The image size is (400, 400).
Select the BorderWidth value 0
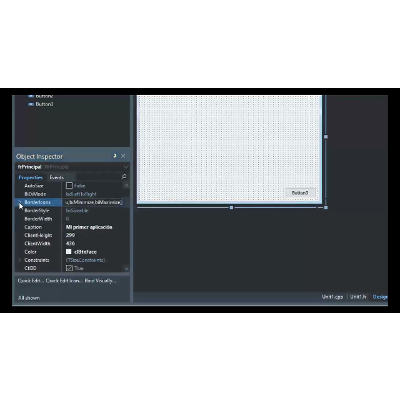coord(67,219)
